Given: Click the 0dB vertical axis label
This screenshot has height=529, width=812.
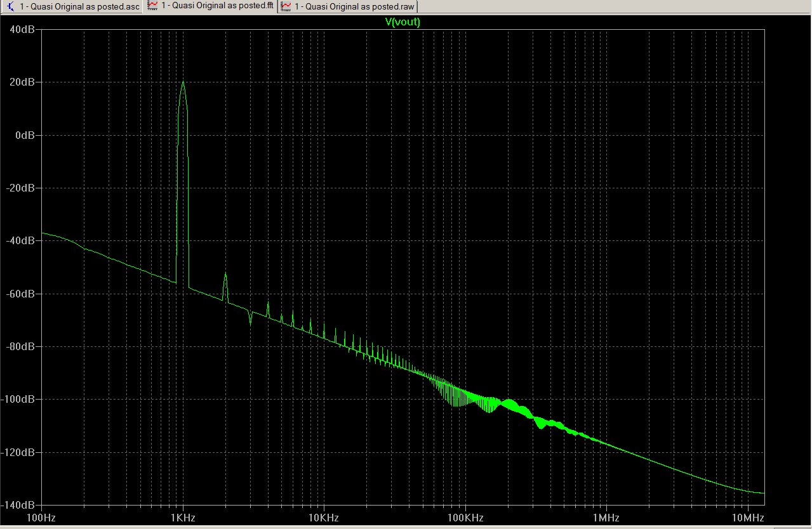Looking at the screenshot, I should 25,135.
